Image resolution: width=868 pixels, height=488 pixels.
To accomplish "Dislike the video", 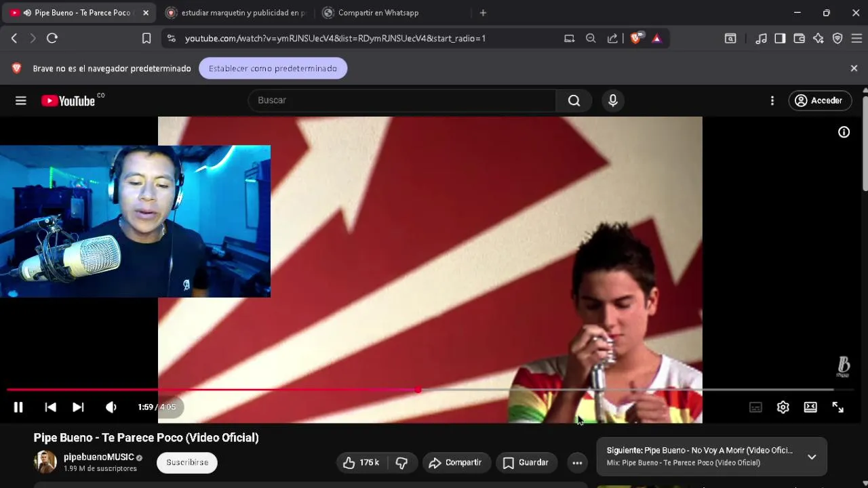I will [x=401, y=462].
